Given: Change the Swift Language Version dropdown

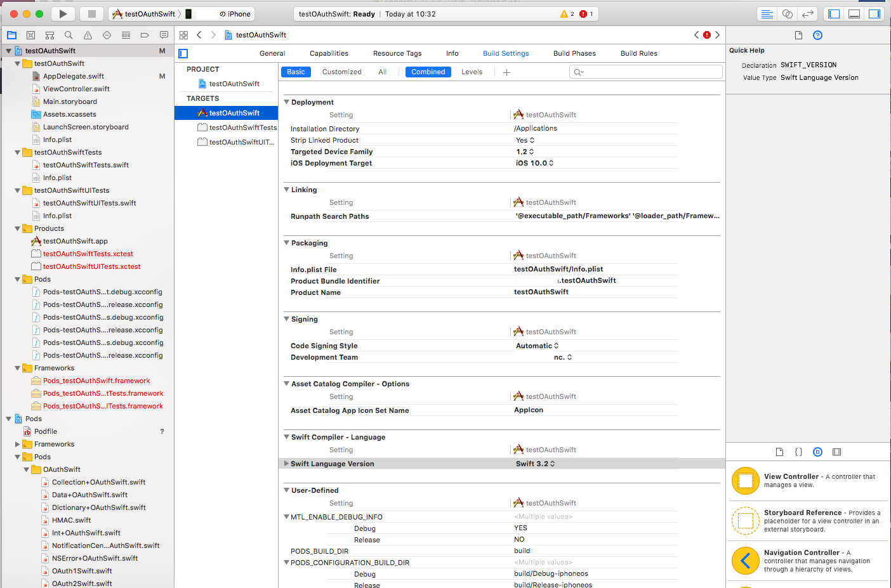Looking at the screenshot, I should click(536, 464).
